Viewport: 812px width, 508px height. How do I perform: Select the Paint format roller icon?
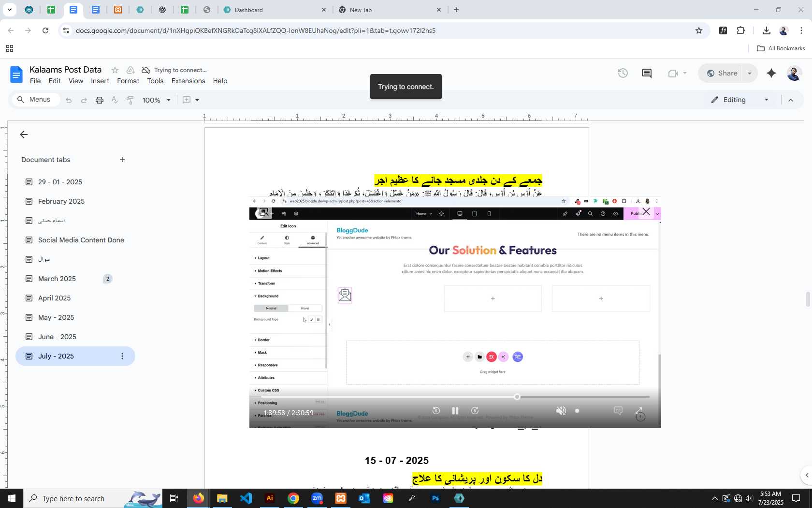tap(130, 100)
